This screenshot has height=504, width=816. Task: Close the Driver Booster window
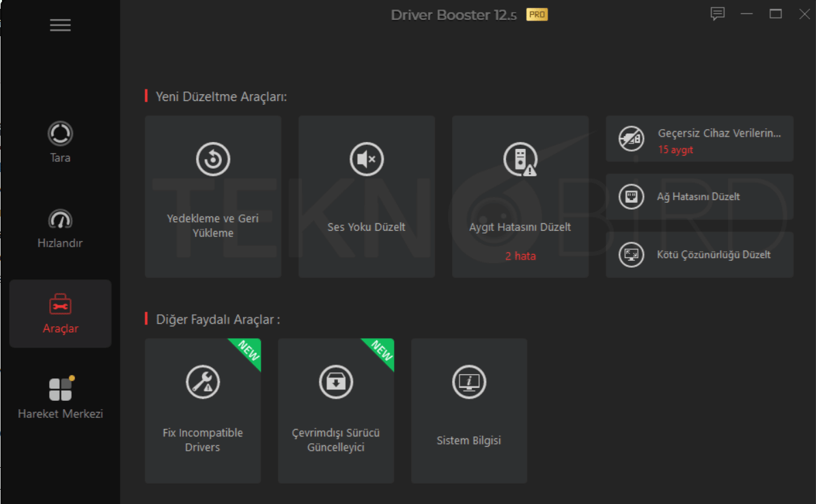[804, 14]
